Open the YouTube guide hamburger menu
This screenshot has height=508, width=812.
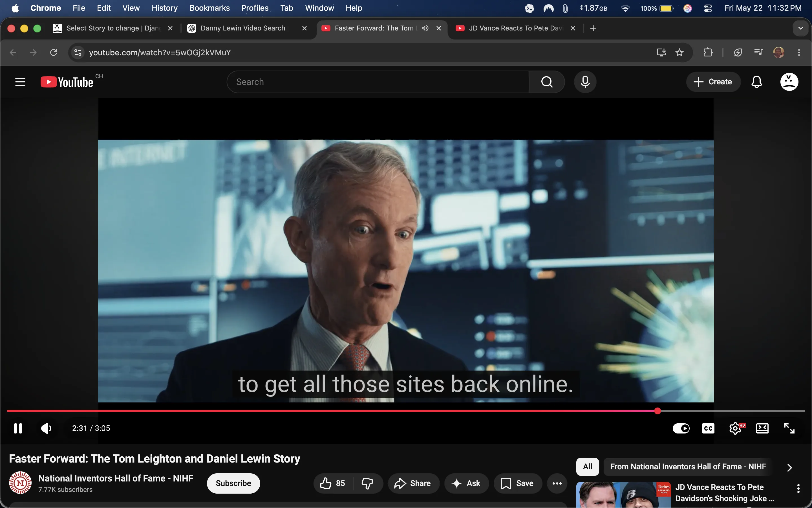20,82
